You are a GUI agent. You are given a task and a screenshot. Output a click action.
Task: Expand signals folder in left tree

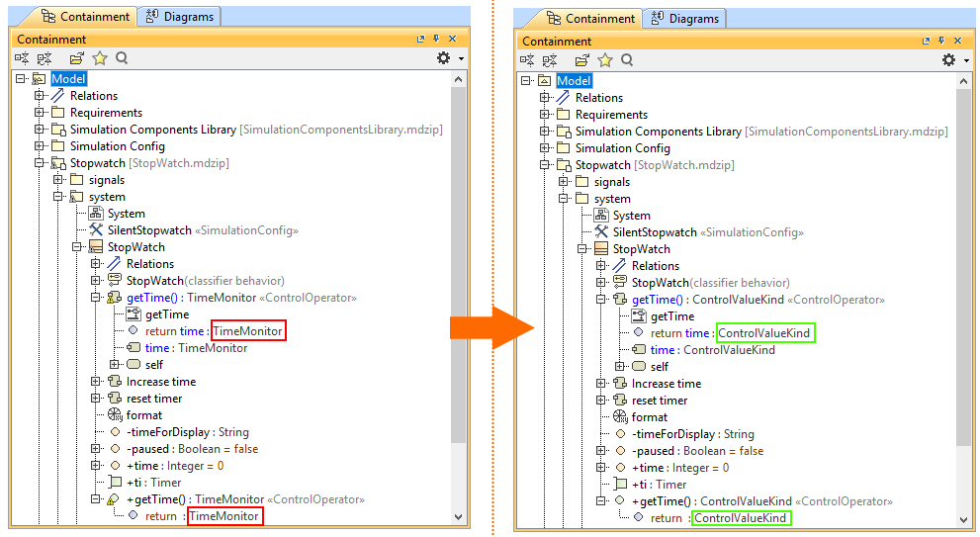58,180
